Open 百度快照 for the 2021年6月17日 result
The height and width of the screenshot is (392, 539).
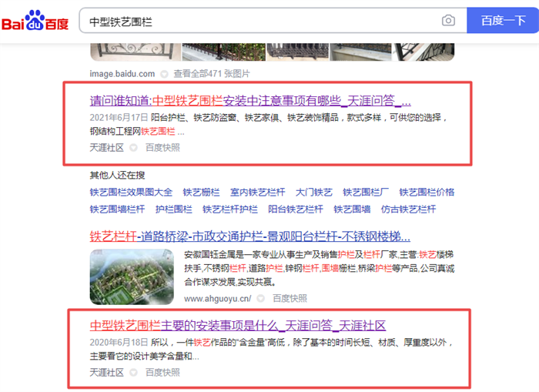coord(162,148)
